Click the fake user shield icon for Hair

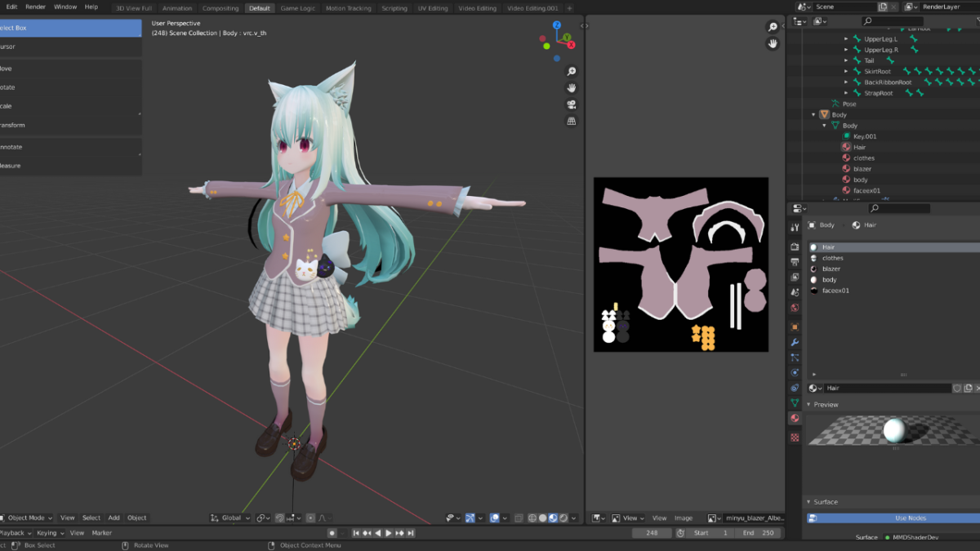pos(957,389)
